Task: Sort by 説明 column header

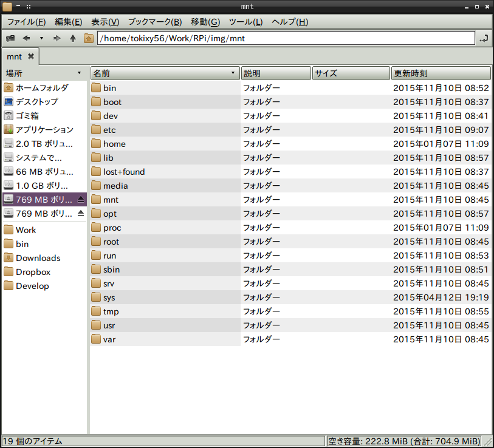Action: pos(276,73)
